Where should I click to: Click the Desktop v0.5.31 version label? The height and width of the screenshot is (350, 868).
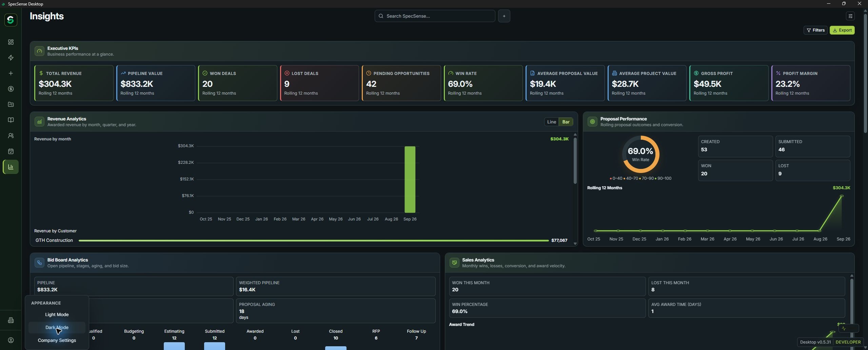815,342
